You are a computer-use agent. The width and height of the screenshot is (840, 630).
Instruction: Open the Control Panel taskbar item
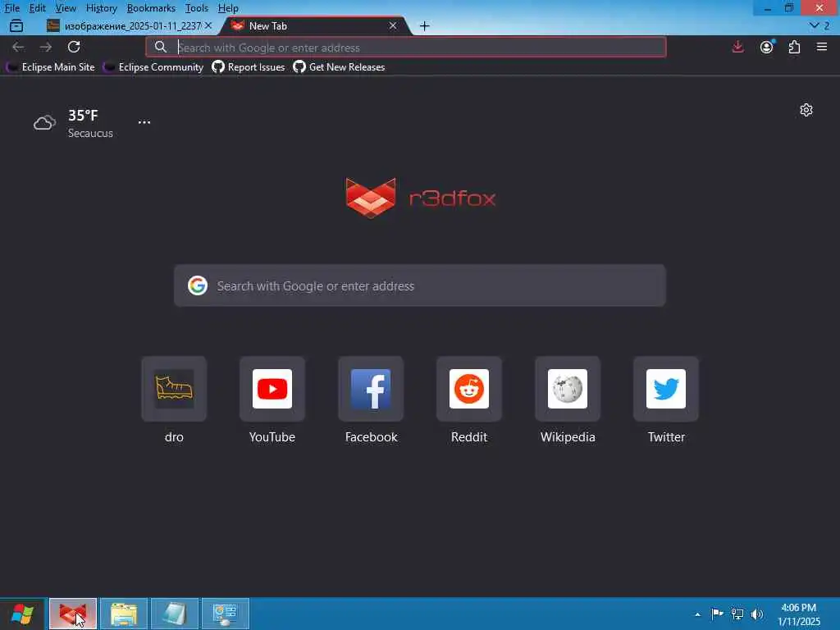click(x=226, y=614)
